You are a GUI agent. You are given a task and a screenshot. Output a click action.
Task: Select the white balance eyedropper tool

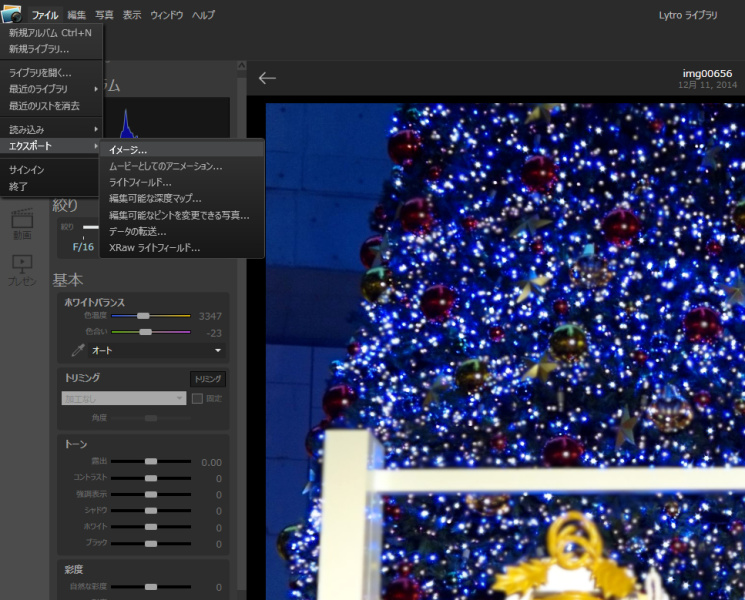77,350
